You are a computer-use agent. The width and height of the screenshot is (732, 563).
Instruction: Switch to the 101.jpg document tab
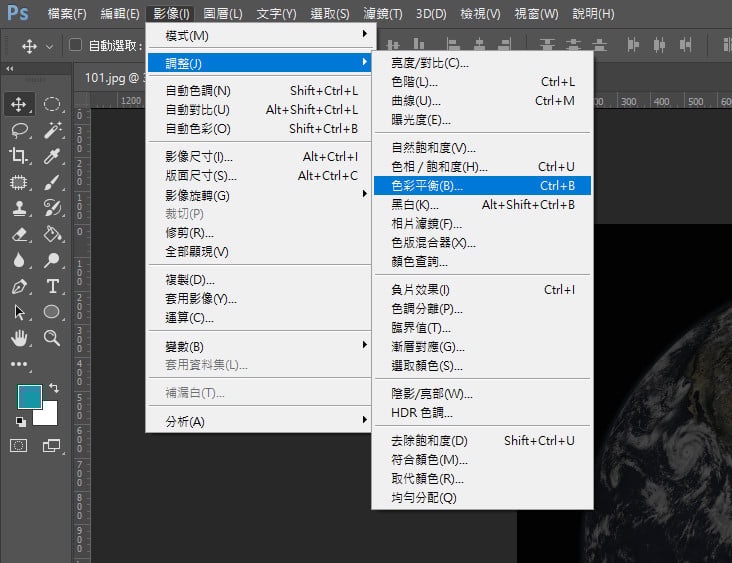pos(108,76)
